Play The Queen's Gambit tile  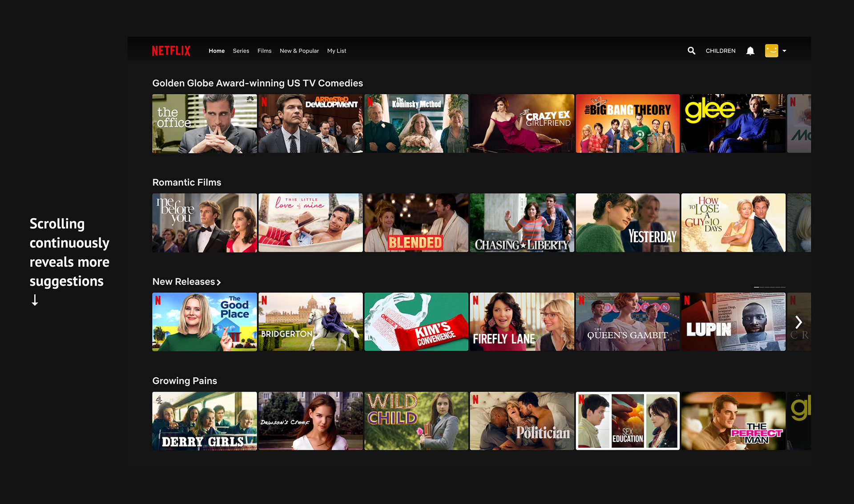(628, 322)
